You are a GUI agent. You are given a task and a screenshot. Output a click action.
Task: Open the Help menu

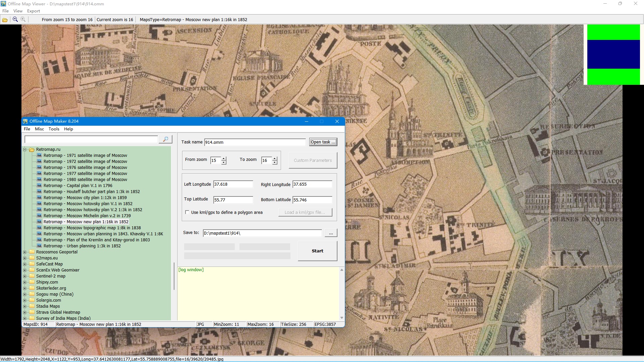click(68, 129)
